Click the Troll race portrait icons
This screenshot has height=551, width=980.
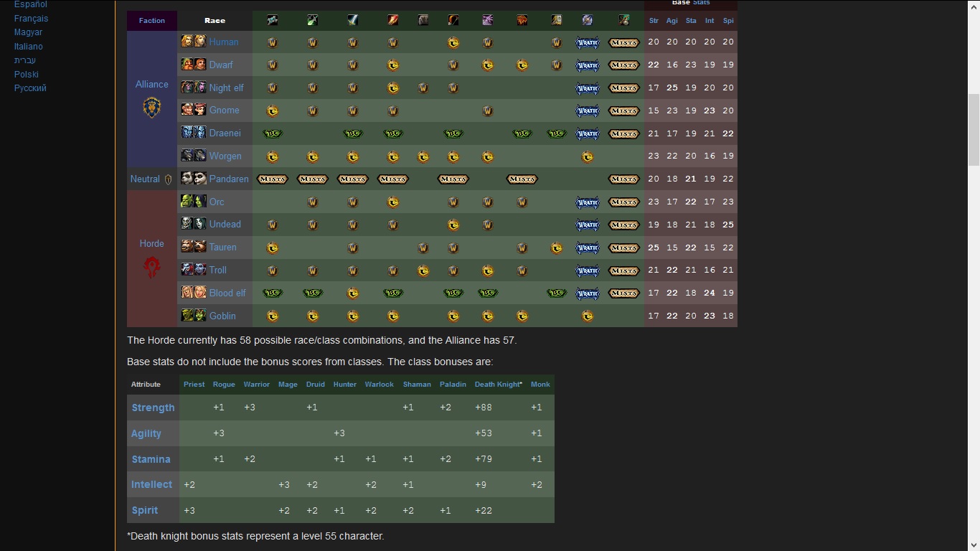pyautogui.click(x=194, y=270)
